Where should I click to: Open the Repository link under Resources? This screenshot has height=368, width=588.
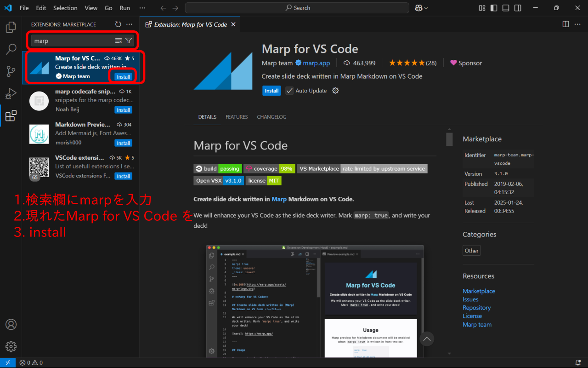pyautogui.click(x=476, y=307)
